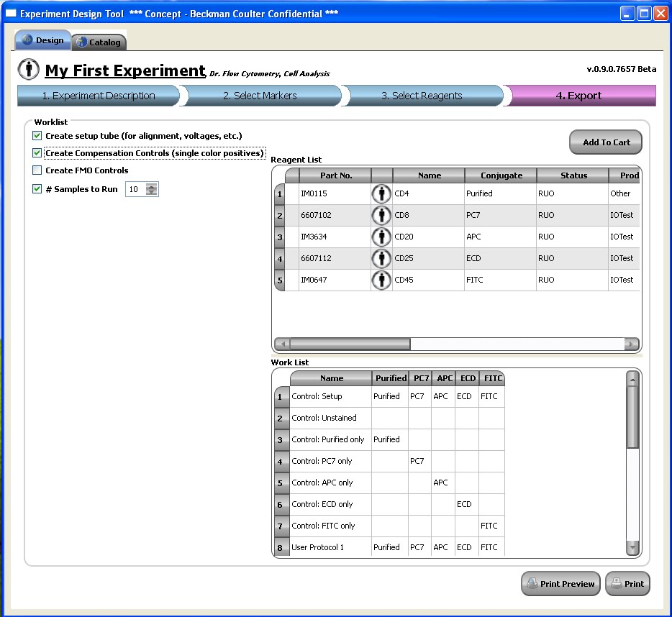Click the printer icon on the Print button
Image resolution: width=672 pixels, height=617 pixels.
click(617, 582)
